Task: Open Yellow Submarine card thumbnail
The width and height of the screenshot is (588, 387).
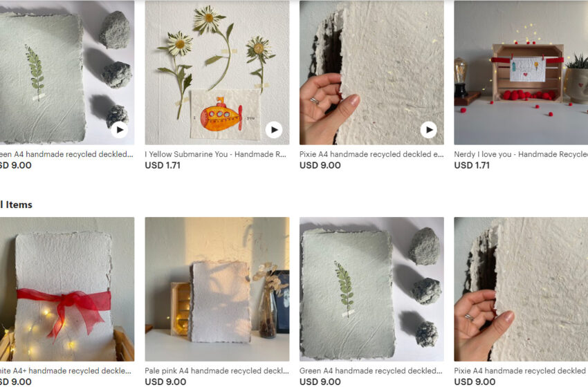Action: tap(217, 73)
